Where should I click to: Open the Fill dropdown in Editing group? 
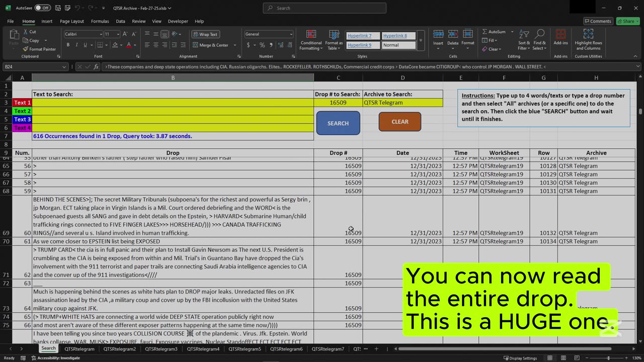pyautogui.click(x=490, y=40)
